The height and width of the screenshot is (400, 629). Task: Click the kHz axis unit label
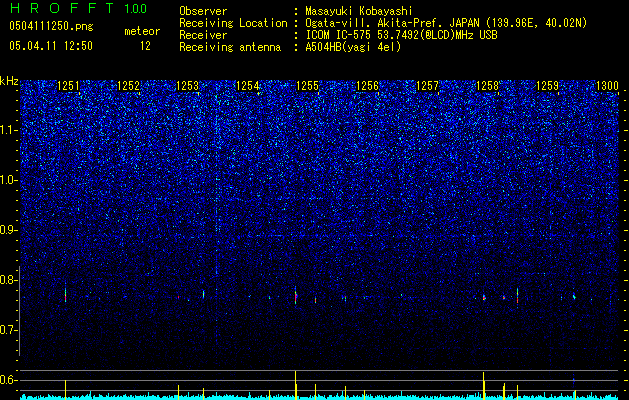pos(9,81)
